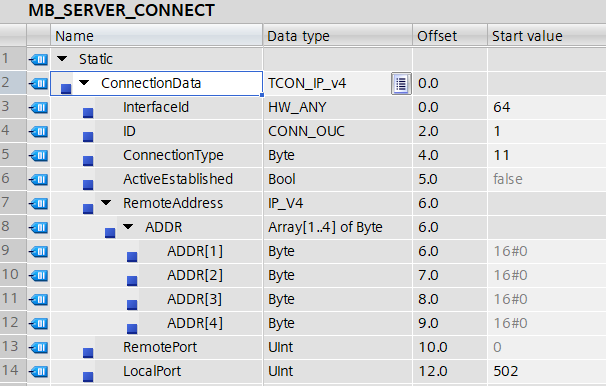The height and width of the screenshot is (386, 606).
Task: Edit start value 1 of ID
Action: [x=547, y=131]
